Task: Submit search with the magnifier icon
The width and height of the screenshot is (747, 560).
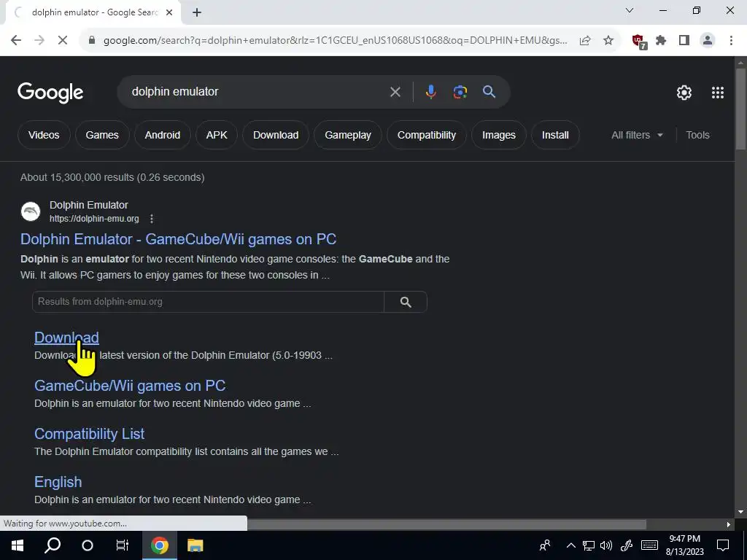Action: coord(489,92)
